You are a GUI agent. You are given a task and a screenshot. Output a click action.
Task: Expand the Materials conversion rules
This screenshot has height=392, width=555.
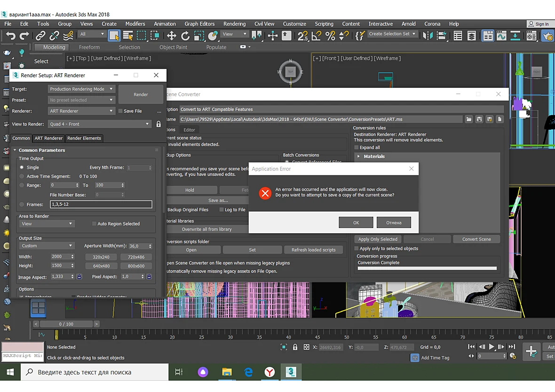pos(358,157)
